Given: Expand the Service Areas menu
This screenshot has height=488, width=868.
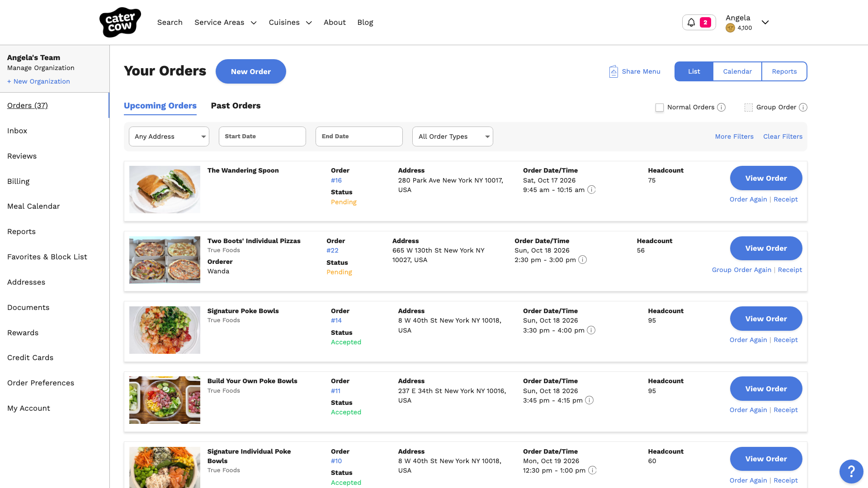Looking at the screenshot, I should [225, 23].
